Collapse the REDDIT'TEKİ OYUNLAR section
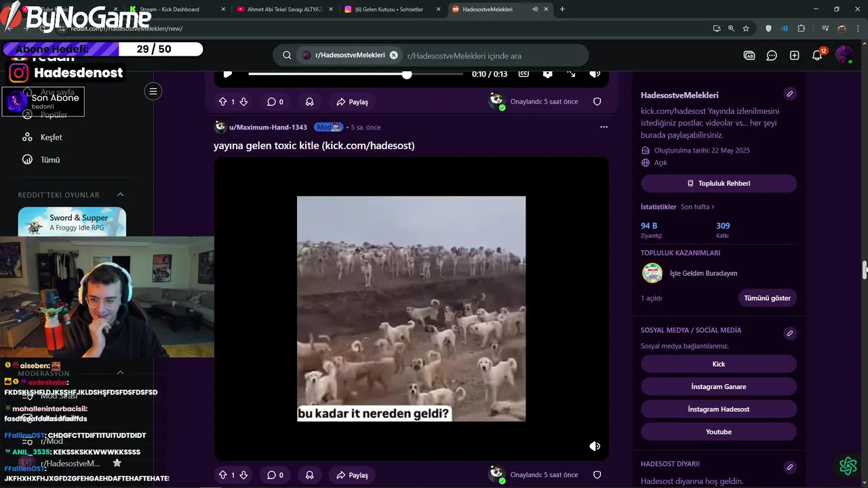Viewport: 868px width, 488px height. (120, 195)
